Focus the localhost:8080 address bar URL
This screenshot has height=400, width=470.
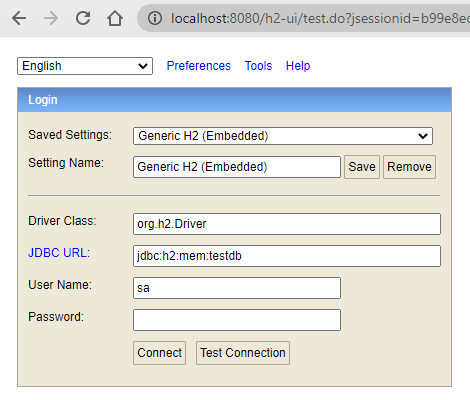[320, 18]
